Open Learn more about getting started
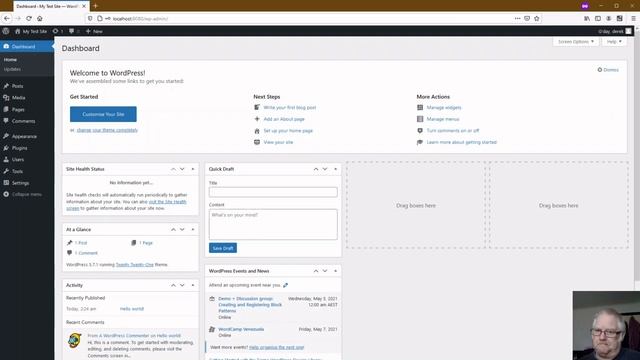640x360 pixels. coord(462,142)
